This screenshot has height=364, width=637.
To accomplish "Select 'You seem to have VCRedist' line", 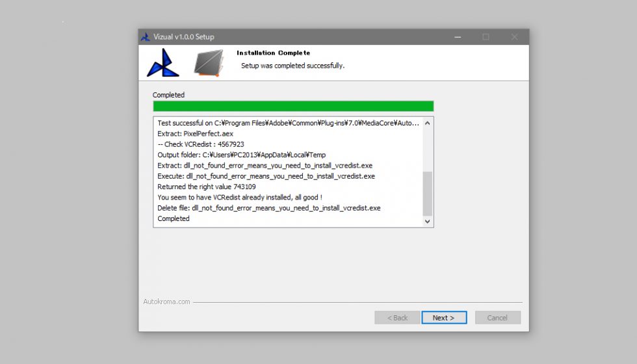I will pos(240,197).
